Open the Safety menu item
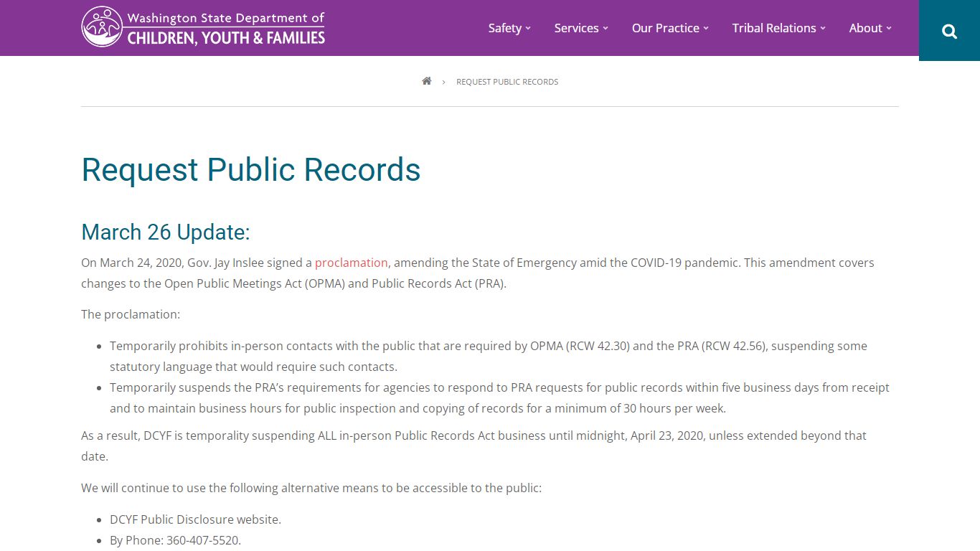The image size is (980, 551). click(505, 28)
